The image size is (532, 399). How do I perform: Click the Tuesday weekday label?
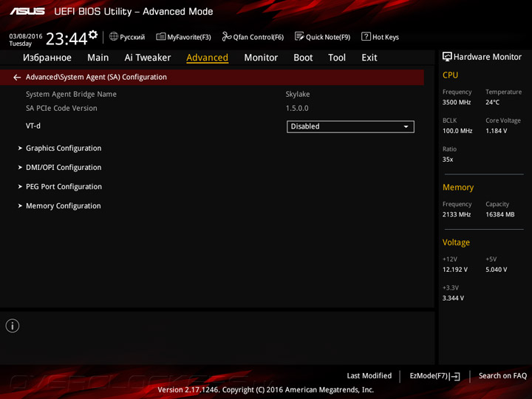click(x=21, y=44)
